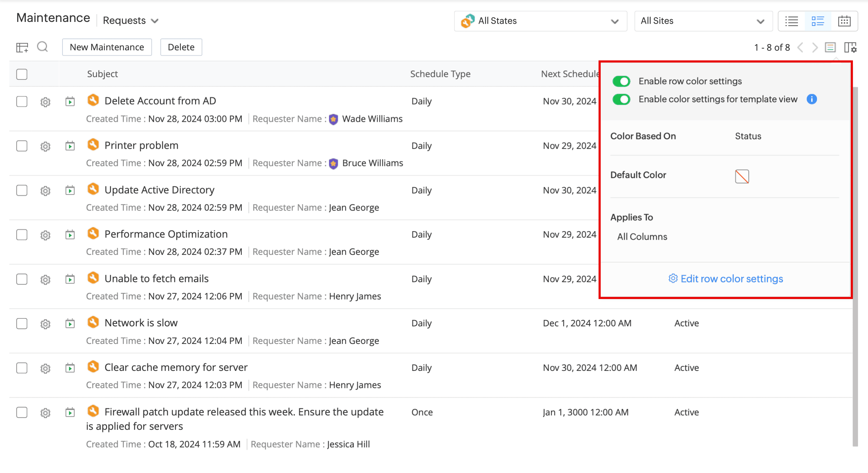Check the Delete Account from AD checkbox

pos(22,102)
